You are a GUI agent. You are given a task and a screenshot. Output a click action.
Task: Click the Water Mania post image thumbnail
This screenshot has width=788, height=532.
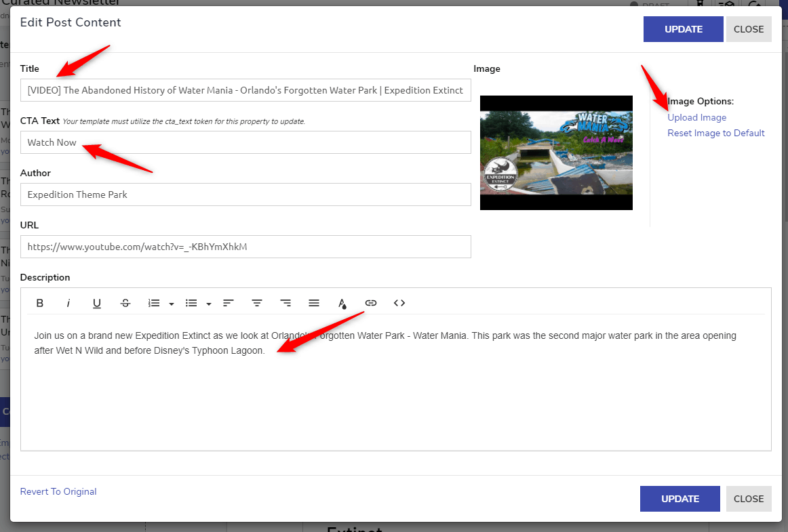(556, 152)
